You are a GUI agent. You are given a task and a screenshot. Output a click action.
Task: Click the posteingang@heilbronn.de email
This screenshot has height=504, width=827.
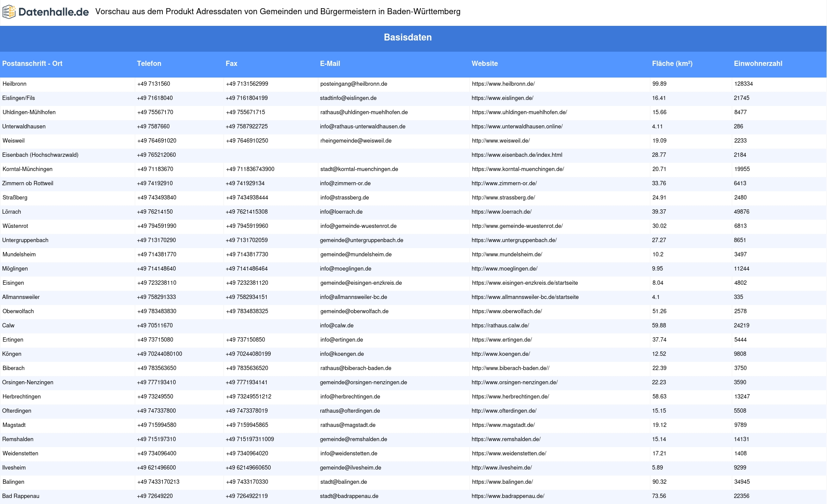pos(354,84)
